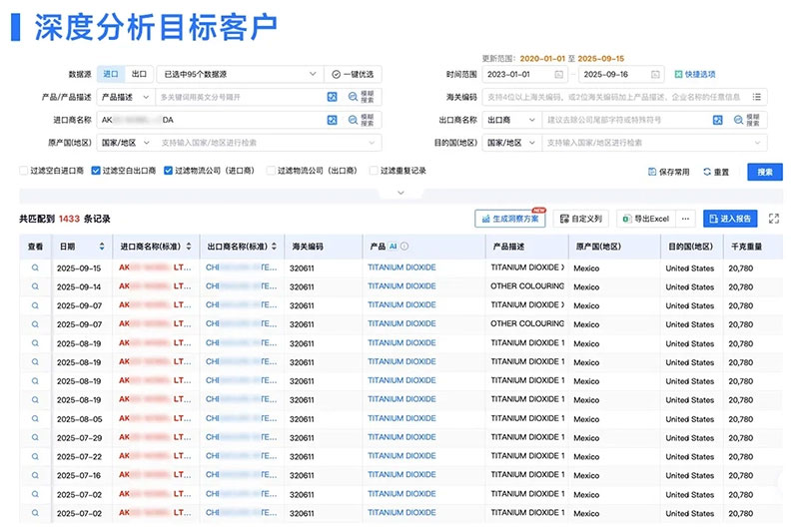Select the 进口 data source tab
The image size is (799, 532).
coord(111,74)
